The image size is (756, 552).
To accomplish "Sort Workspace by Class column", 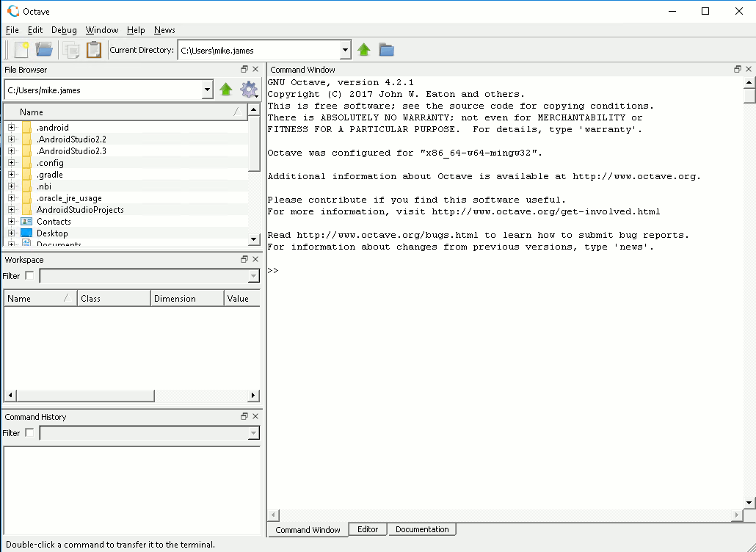I will point(115,299).
